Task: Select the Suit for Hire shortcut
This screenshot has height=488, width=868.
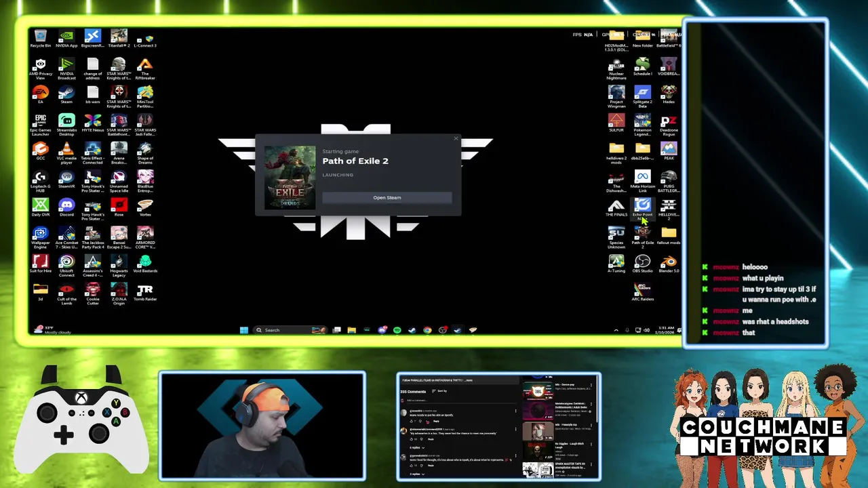Action: click(41, 264)
